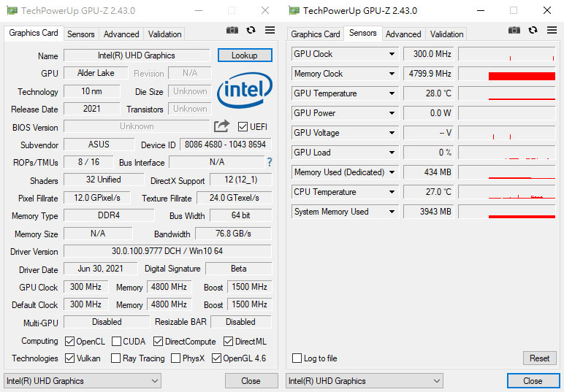Click the Driver Date Jun 30, 2021 field
Screen dimensions: 564x392
pos(101,269)
